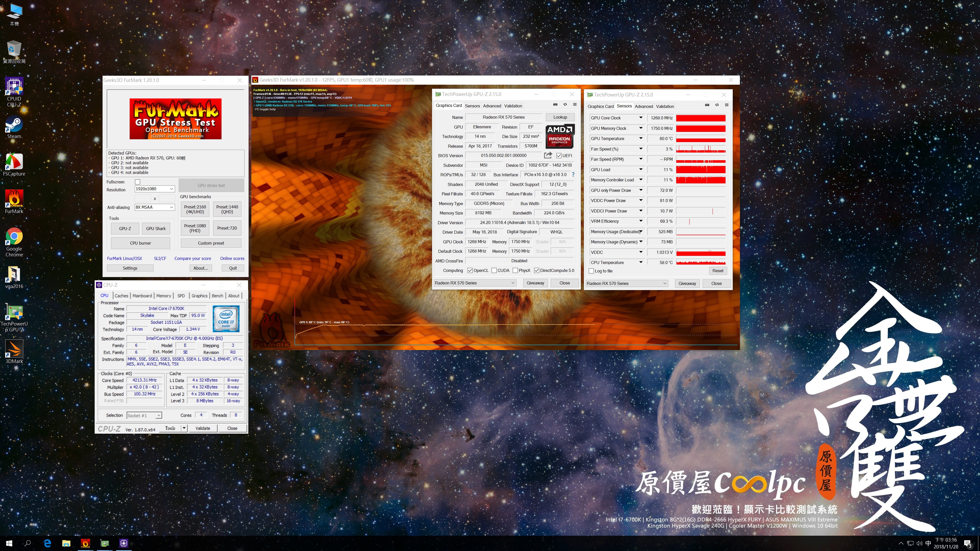Viewport: 980px width, 551px height.
Task: Click CPU-Z icon in taskbar
Action: click(123, 543)
